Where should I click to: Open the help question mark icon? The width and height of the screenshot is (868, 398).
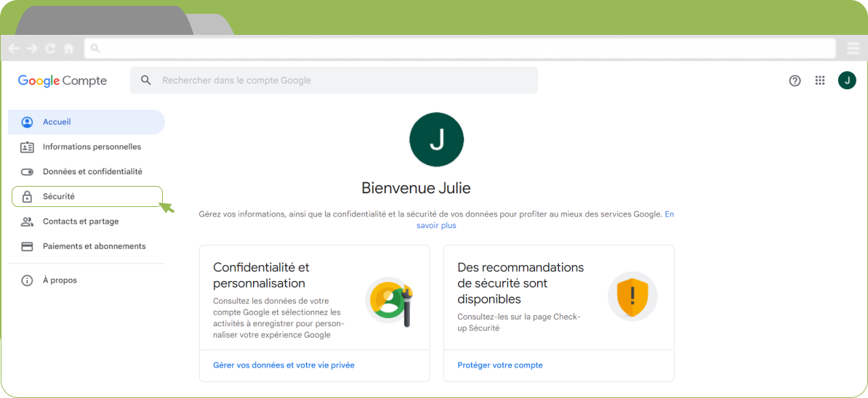(795, 81)
